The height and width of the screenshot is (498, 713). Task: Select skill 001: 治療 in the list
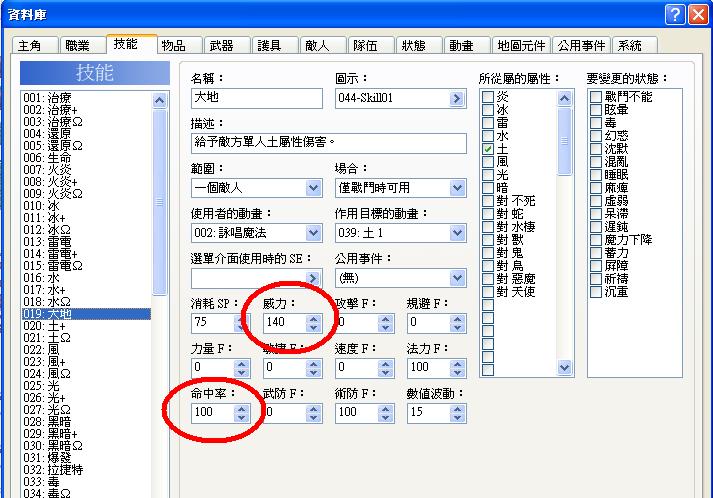coord(86,98)
